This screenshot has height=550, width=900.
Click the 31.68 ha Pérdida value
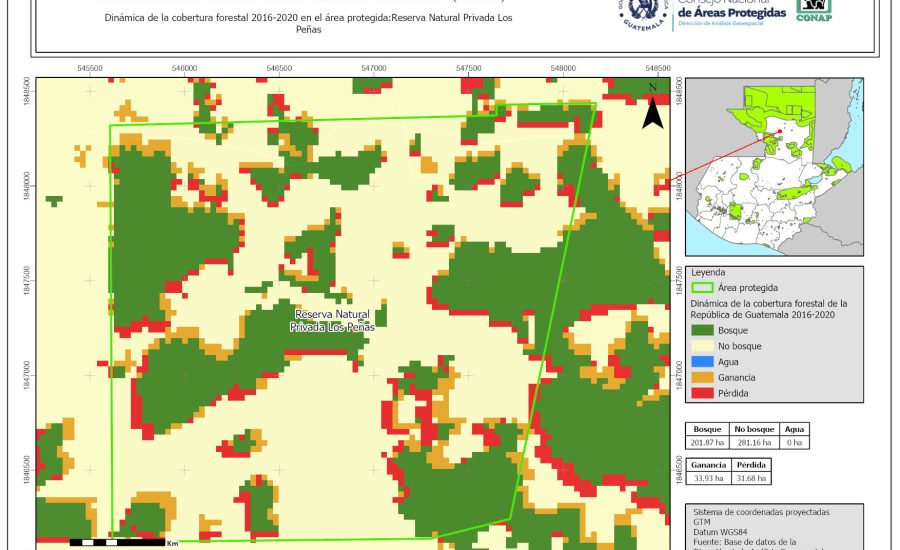(x=751, y=478)
